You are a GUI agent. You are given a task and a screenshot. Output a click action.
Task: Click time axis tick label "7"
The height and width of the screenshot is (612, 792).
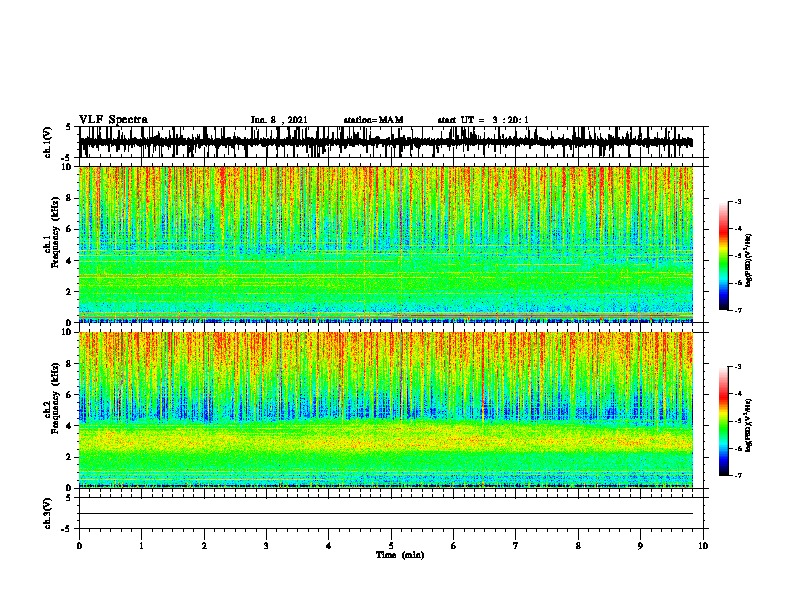(516, 546)
